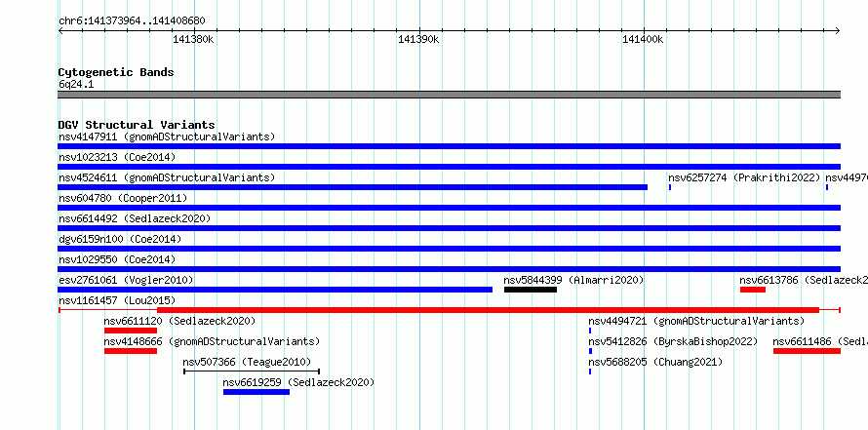Select the red bar under nsv6611486

click(x=808, y=351)
